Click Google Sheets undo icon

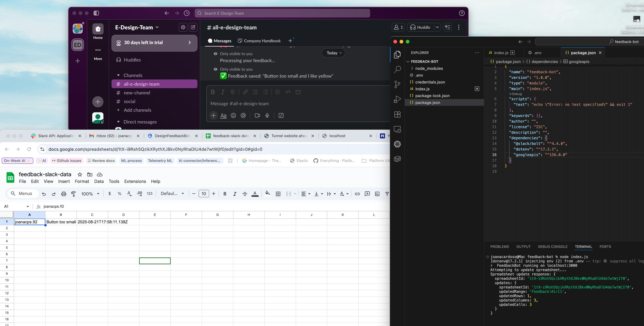[44, 194]
